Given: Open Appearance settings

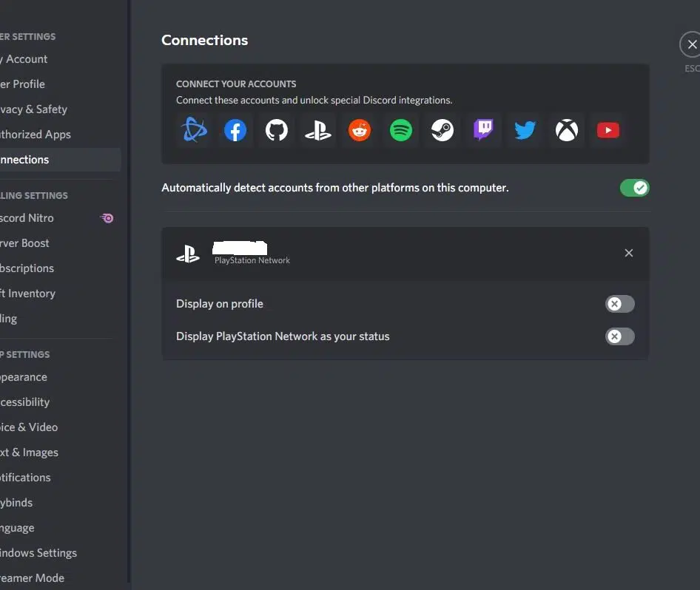Looking at the screenshot, I should pos(58,377).
